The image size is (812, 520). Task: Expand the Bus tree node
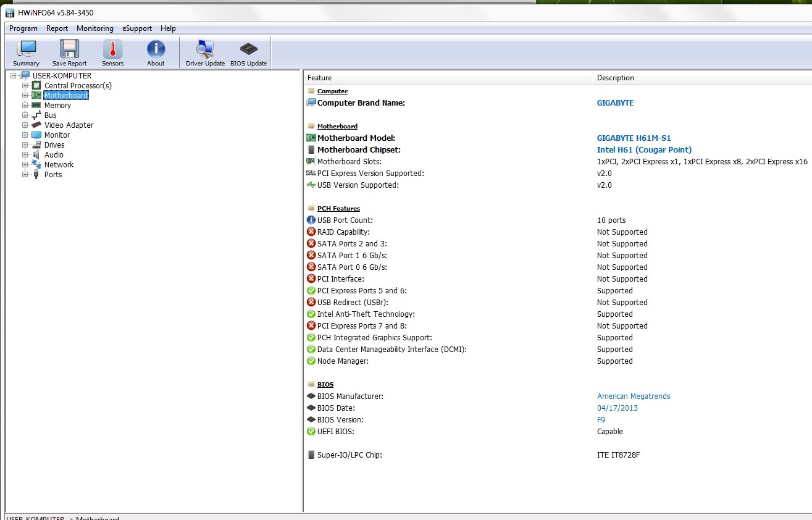click(25, 115)
